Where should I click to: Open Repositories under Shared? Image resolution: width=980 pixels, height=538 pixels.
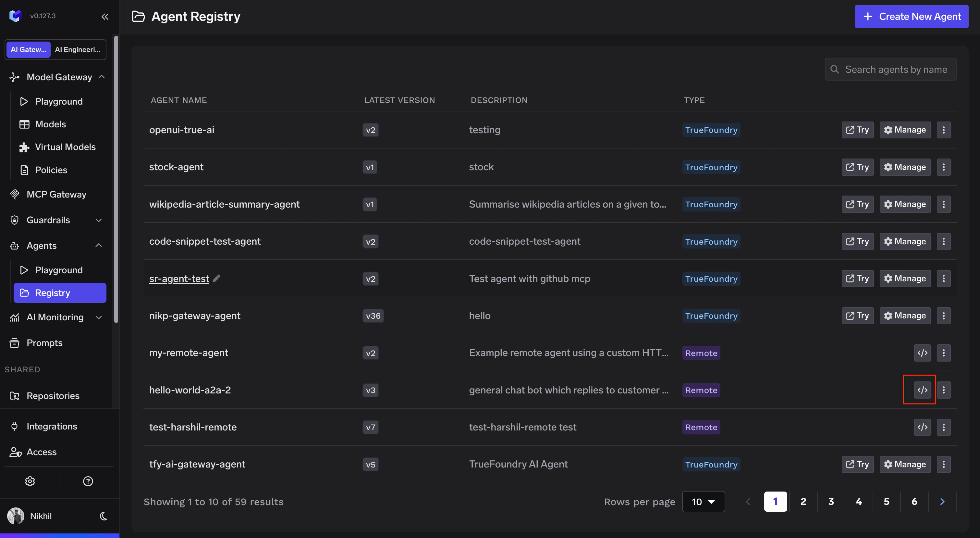(x=53, y=396)
